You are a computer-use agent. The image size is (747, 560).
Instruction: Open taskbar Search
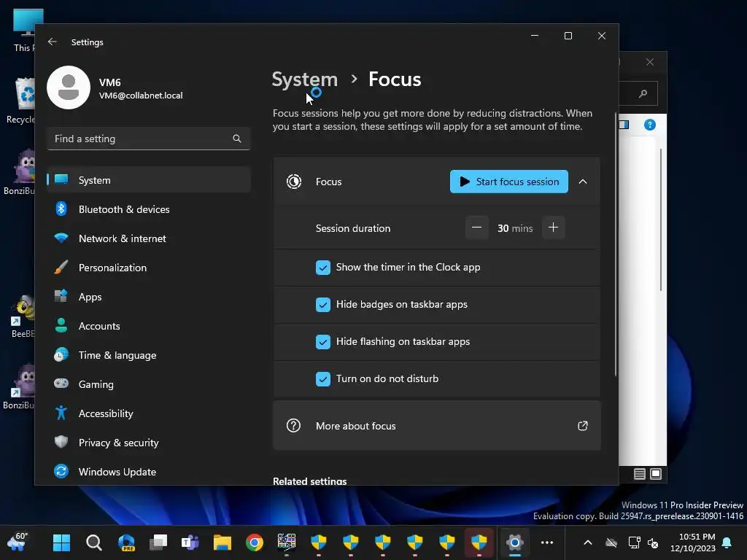click(x=94, y=542)
